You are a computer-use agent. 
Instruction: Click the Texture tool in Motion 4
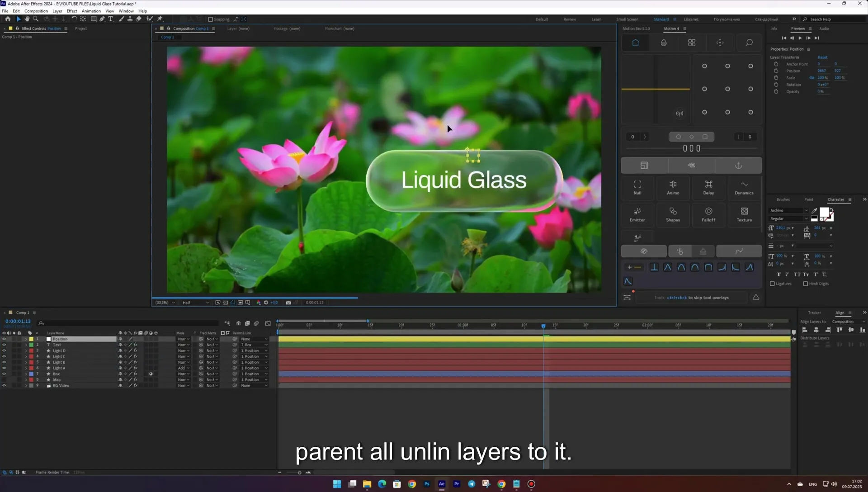pos(744,214)
